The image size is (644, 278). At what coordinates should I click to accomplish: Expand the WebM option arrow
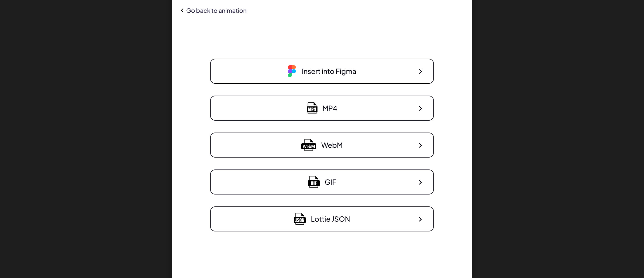420,145
